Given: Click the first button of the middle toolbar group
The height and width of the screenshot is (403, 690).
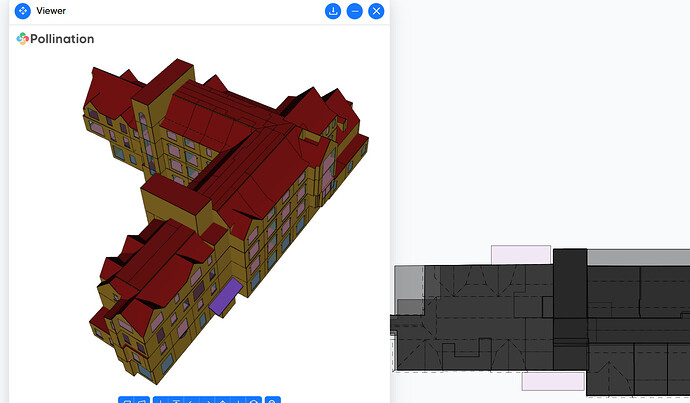Looking at the screenshot, I should 161,400.
